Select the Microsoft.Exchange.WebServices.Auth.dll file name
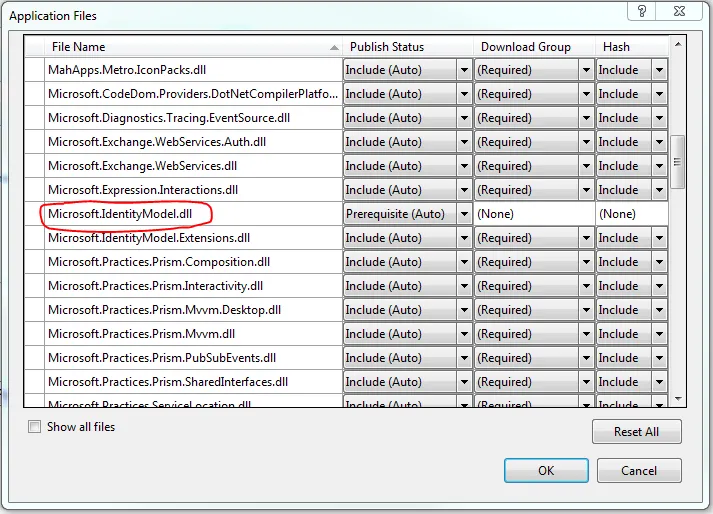The width and height of the screenshot is (713, 514). [x=157, y=142]
